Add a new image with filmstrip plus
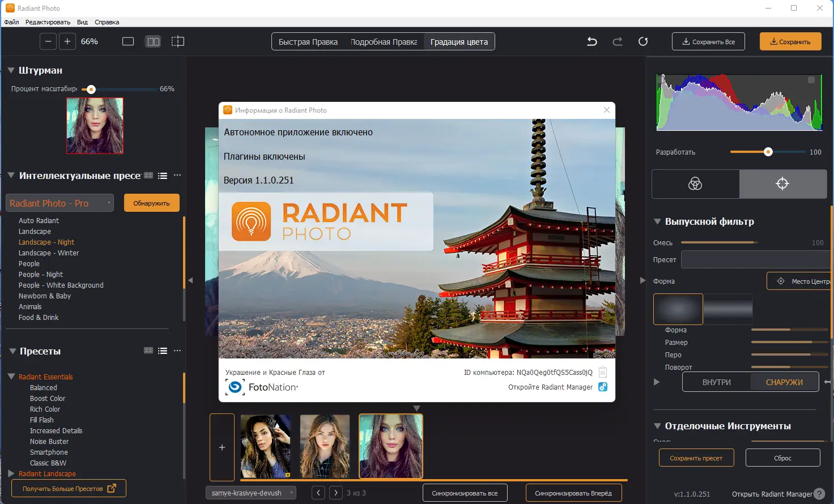The height and width of the screenshot is (504, 834). (x=222, y=447)
